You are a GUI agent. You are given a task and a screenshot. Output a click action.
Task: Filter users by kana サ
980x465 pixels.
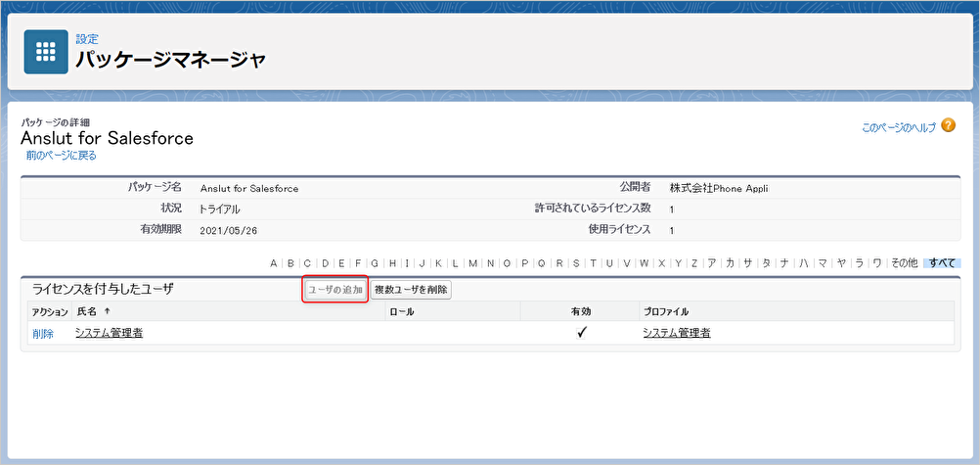point(747,263)
